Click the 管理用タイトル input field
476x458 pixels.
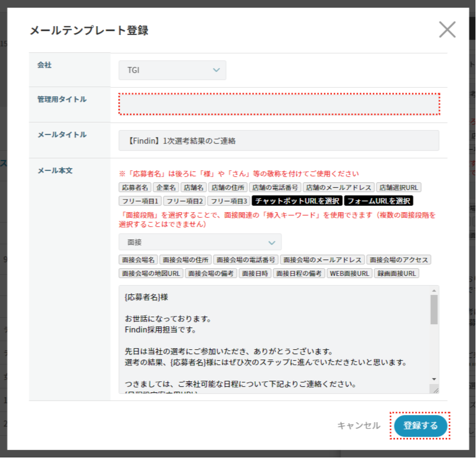(279, 104)
